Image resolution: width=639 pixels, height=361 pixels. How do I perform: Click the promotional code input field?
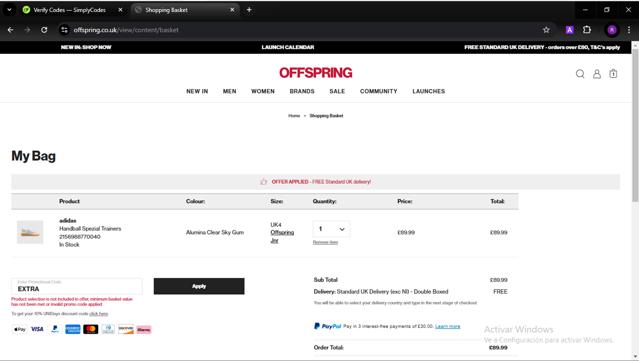point(77,286)
